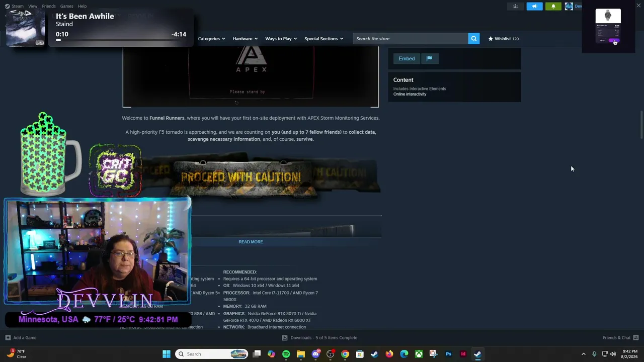The width and height of the screenshot is (644, 362).
Task: Open Copilot from the taskbar
Action: [271, 354]
